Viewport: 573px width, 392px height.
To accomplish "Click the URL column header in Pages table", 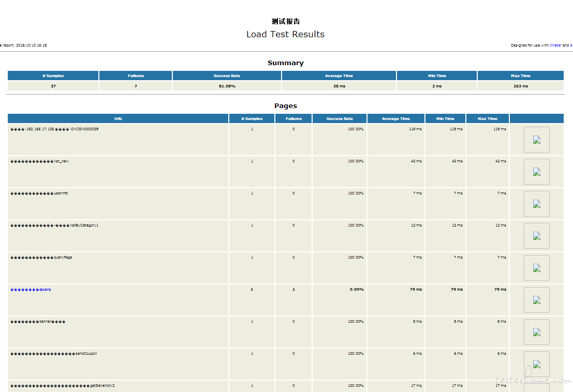I will pyautogui.click(x=118, y=118).
